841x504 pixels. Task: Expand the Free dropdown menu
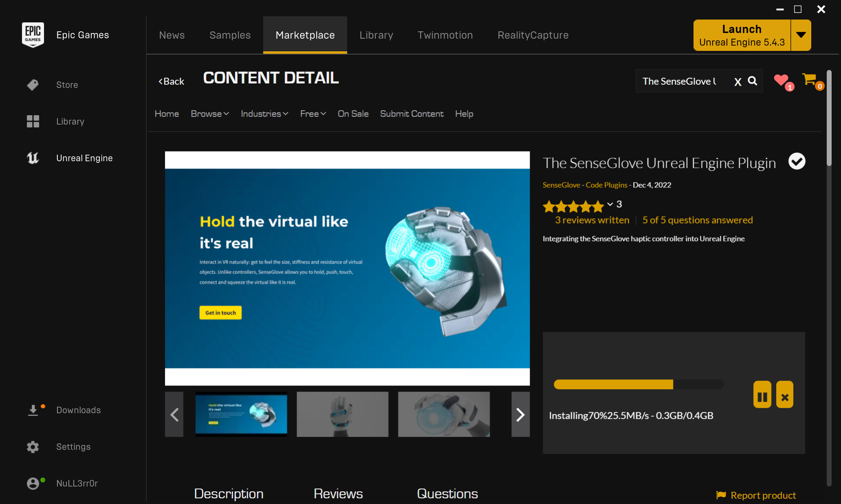pyautogui.click(x=312, y=114)
